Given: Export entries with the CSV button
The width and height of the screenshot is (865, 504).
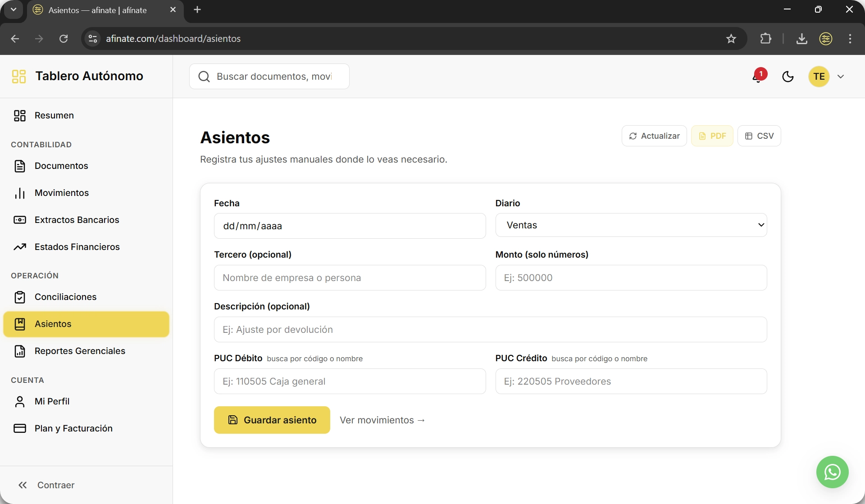Looking at the screenshot, I should [x=759, y=136].
